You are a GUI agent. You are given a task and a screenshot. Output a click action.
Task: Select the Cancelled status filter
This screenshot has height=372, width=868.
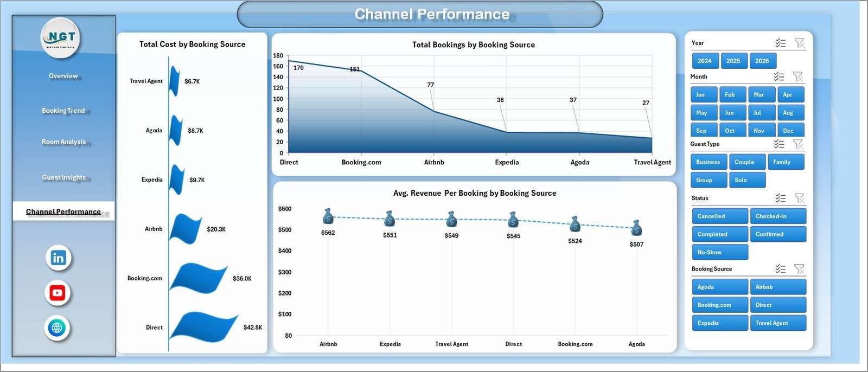(719, 216)
